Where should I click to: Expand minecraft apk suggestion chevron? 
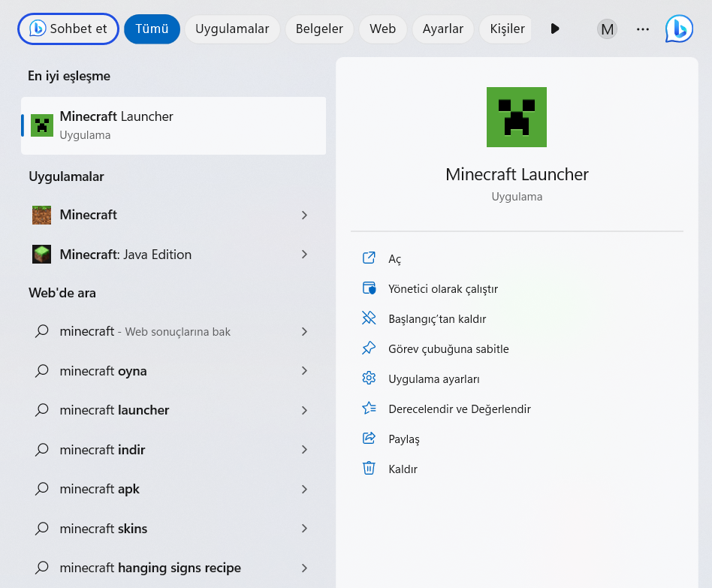click(x=305, y=489)
